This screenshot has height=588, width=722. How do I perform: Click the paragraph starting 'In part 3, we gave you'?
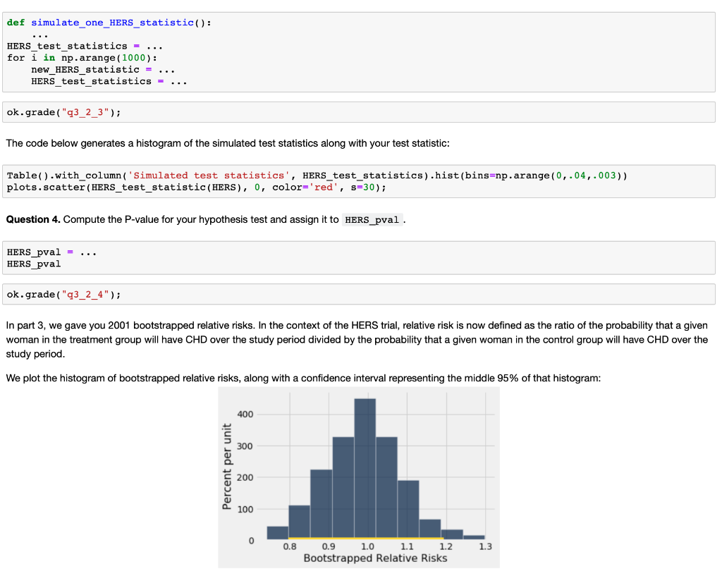point(357,340)
